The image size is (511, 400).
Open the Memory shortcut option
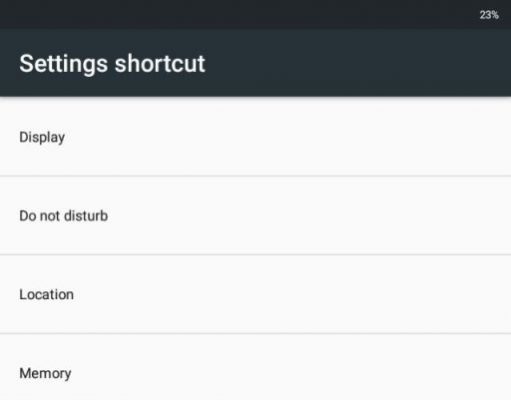[x=255, y=367]
